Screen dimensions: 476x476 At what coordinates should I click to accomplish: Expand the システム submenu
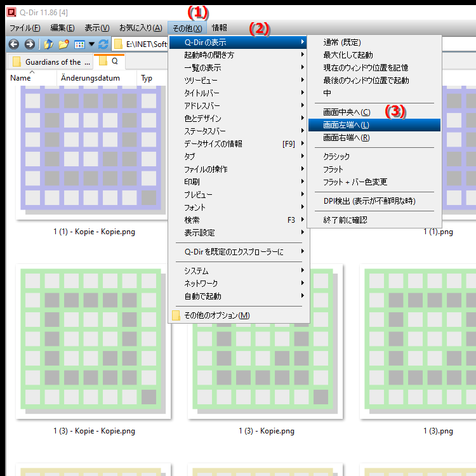click(x=238, y=271)
